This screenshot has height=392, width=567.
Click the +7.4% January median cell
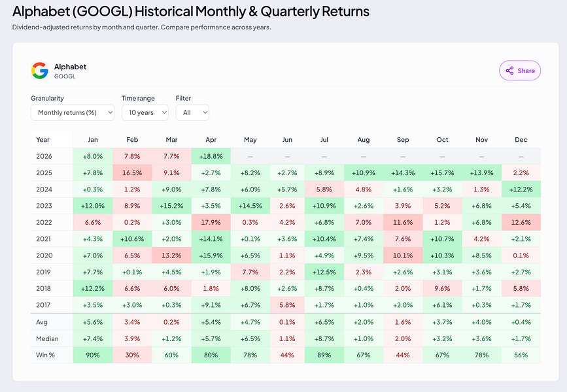coord(93,339)
